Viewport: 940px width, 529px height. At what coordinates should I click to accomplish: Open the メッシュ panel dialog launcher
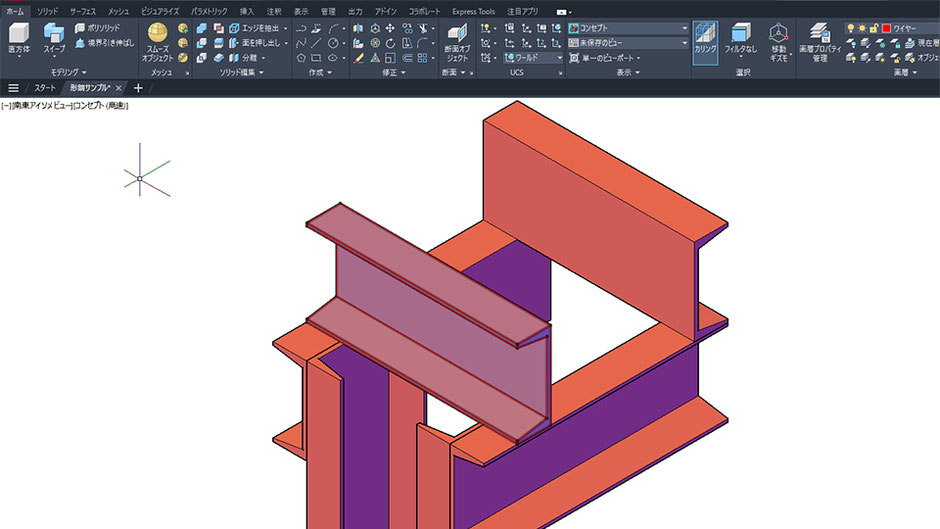pos(187,73)
